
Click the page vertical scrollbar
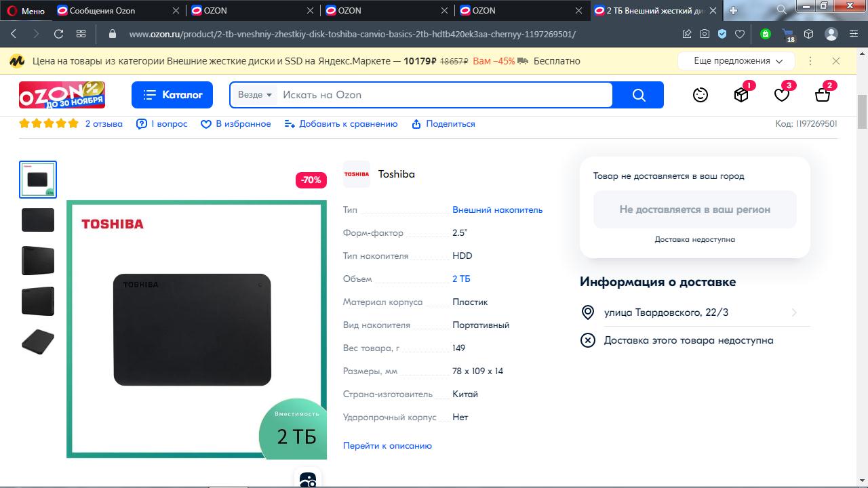click(863, 113)
